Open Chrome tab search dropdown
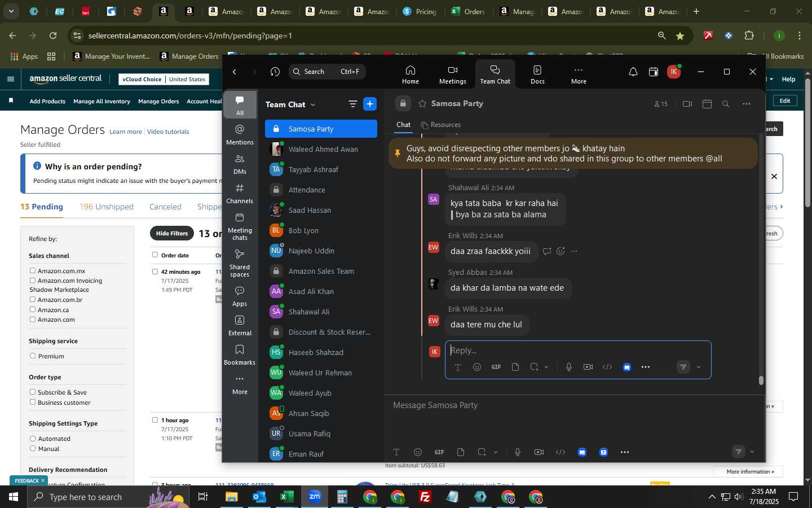Viewport: 812px width, 508px height. point(11,11)
